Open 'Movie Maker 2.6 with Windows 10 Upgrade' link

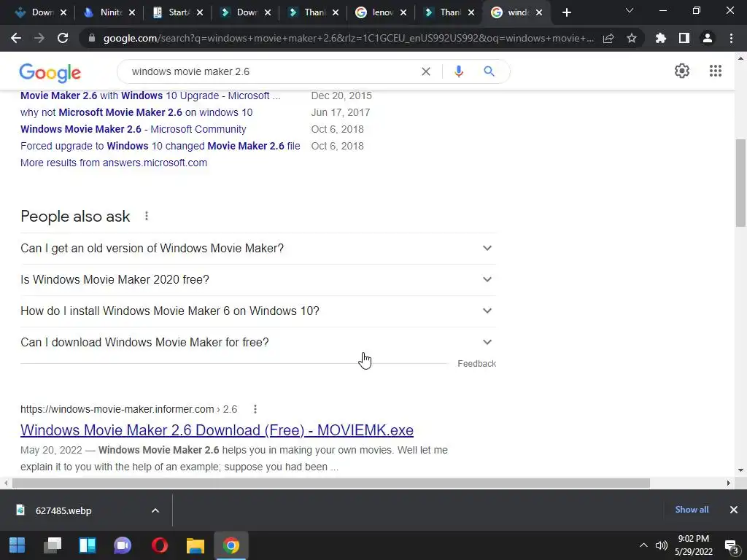coord(150,96)
